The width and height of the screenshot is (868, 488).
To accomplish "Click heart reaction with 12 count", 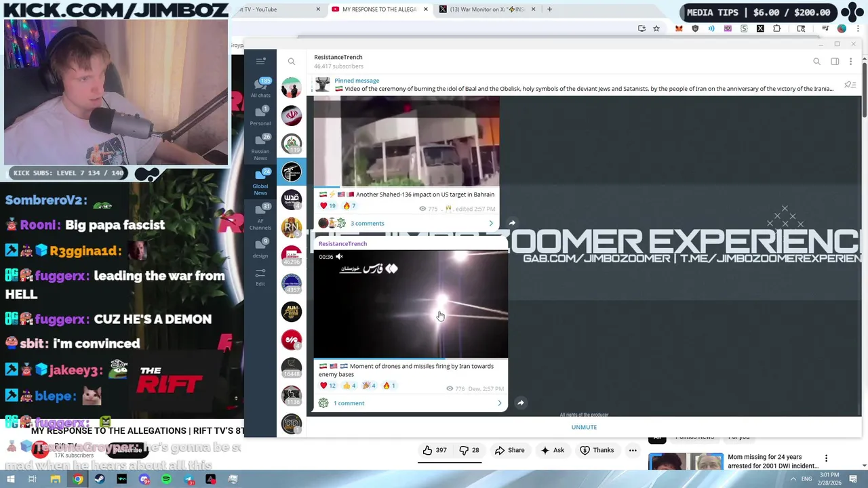I will point(328,386).
